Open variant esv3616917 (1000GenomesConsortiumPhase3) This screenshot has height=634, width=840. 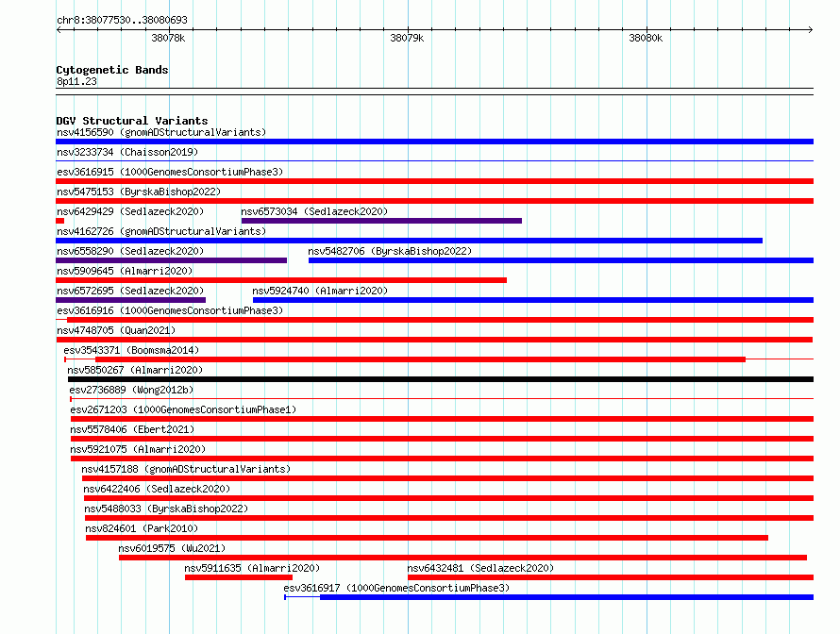click(396, 588)
